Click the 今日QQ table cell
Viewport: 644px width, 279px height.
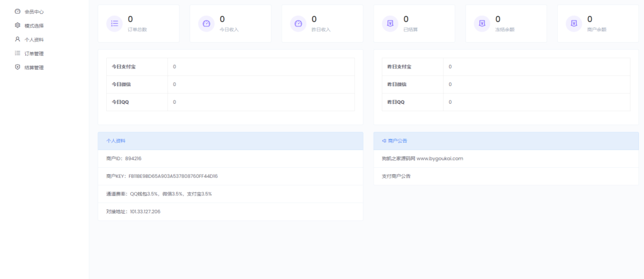tap(137, 102)
